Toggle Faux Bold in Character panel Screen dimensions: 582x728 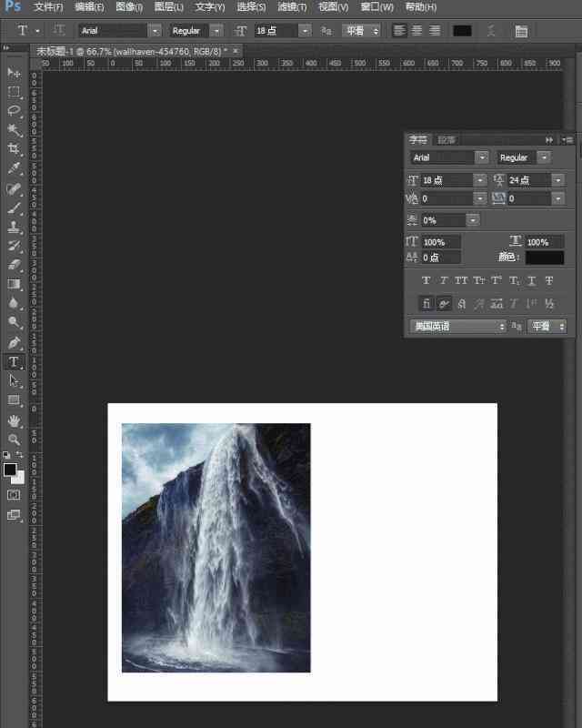(426, 280)
